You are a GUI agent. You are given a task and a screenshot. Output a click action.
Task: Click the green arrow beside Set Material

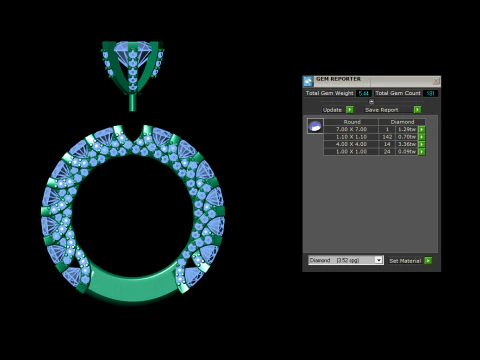(x=428, y=261)
